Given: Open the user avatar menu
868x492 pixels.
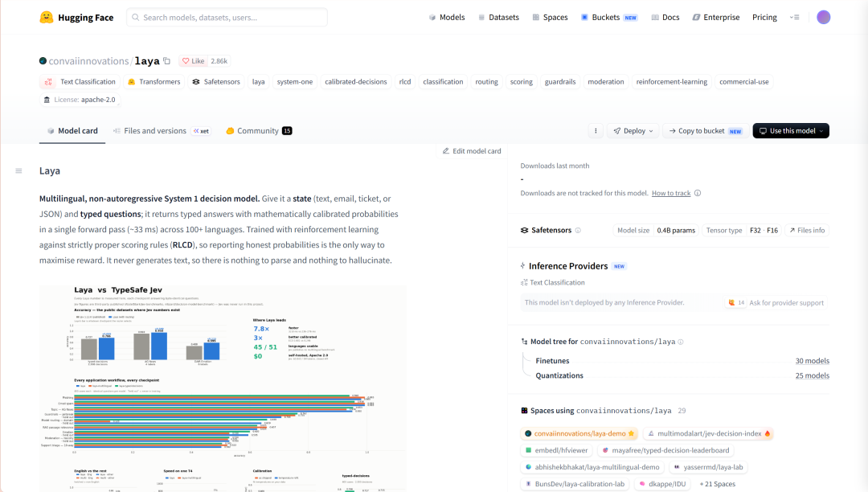Looking at the screenshot, I should (823, 17).
